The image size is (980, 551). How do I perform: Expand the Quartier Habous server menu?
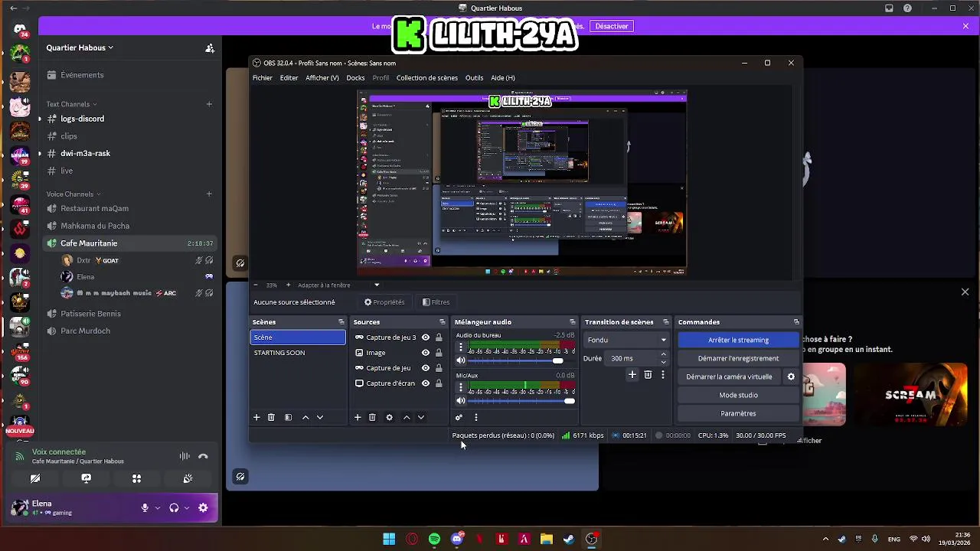click(80, 47)
